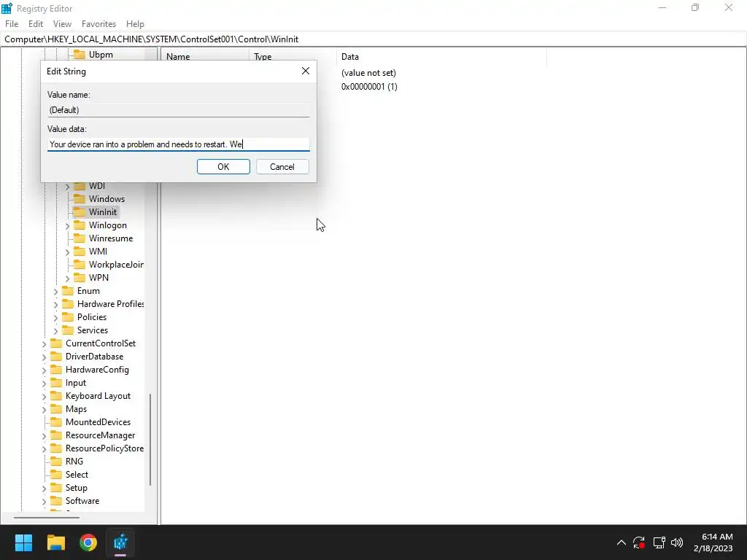Select the Ubpm folder icon
This screenshot has height=560, width=747.
pos(80,54)
